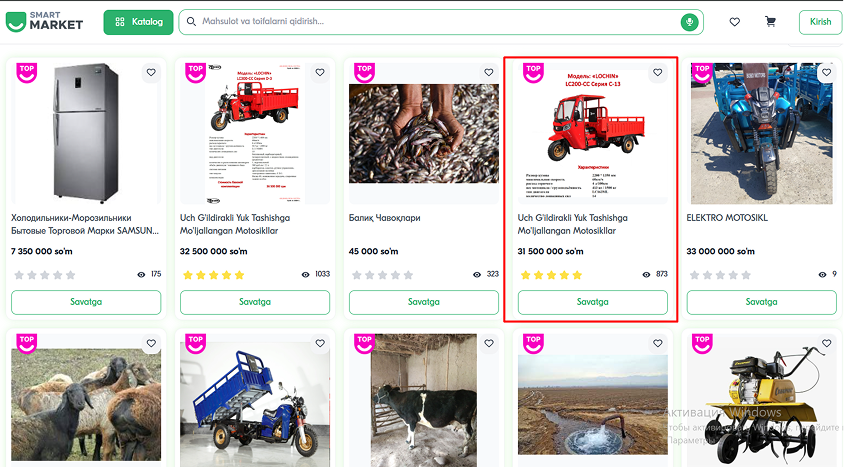This screenshot has height=467, width=844.
Task: Click Savatga for ELEKTRO MOTOSIKL
Action: click(762, 301)
